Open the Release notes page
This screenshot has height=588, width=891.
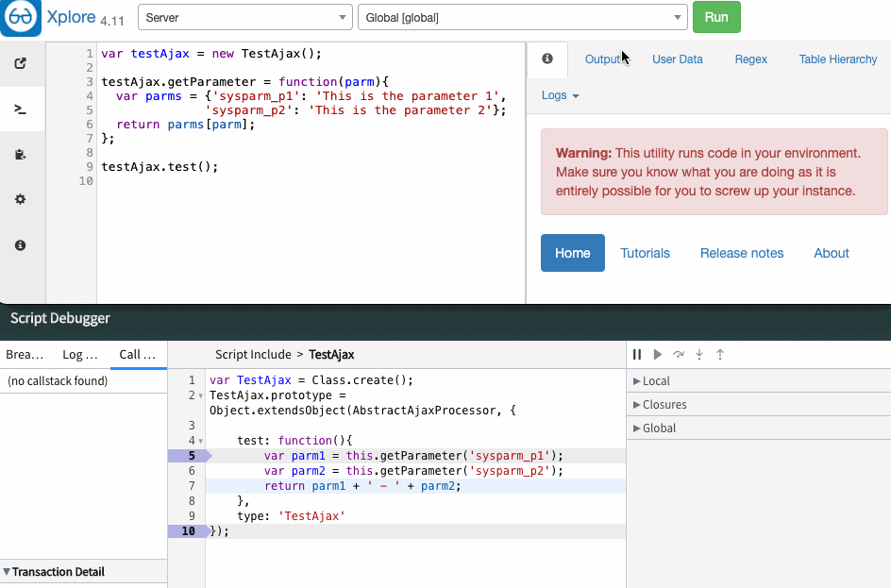pyautogui.click(x=742, y=253)
